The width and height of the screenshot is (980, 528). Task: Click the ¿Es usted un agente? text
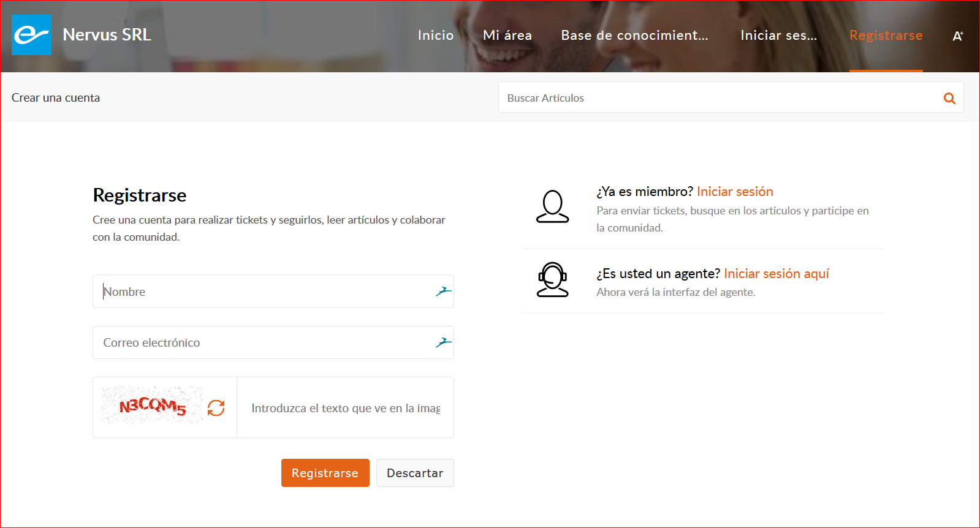658,274
